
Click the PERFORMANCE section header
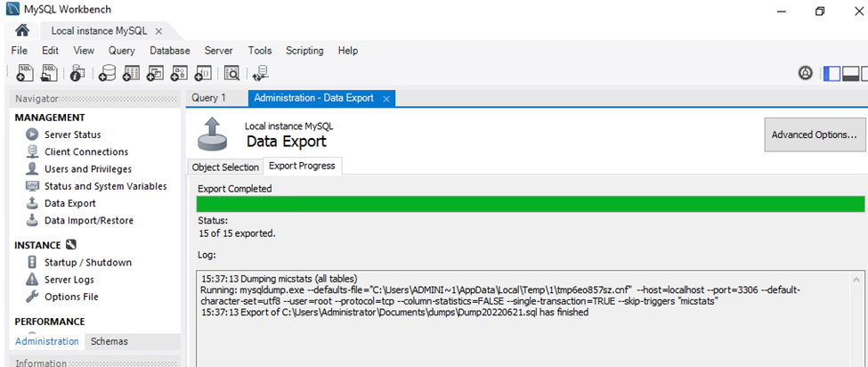(49, 322)
